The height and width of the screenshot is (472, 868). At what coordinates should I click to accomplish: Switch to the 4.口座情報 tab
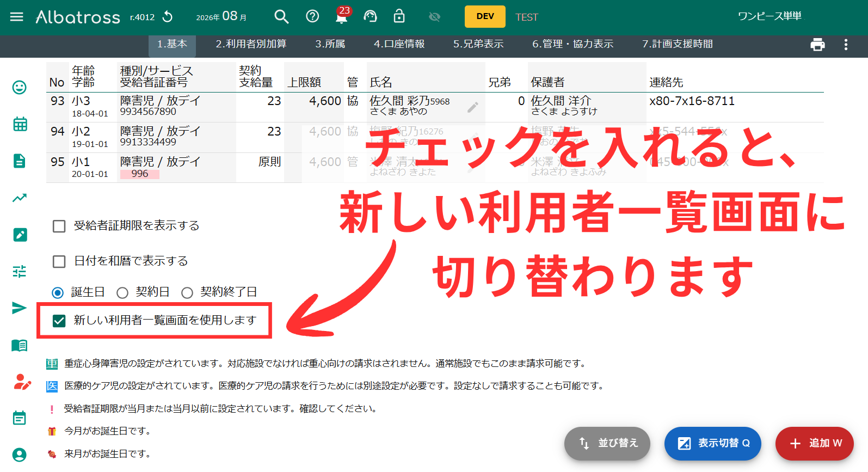(399, 44)
